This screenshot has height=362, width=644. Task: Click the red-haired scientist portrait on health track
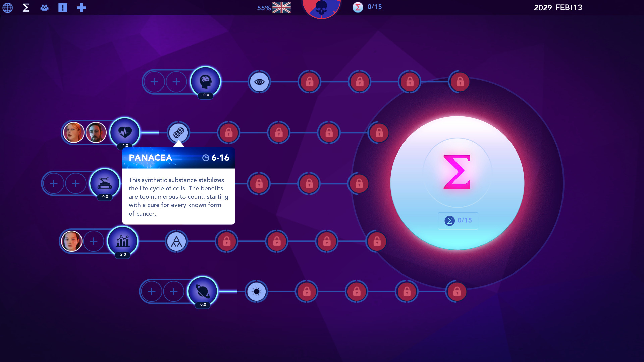74,133
